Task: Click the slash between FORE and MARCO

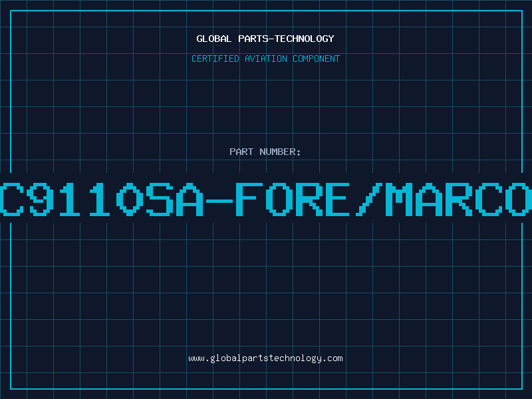Action: pyautogui.click(x=369, y=199)
